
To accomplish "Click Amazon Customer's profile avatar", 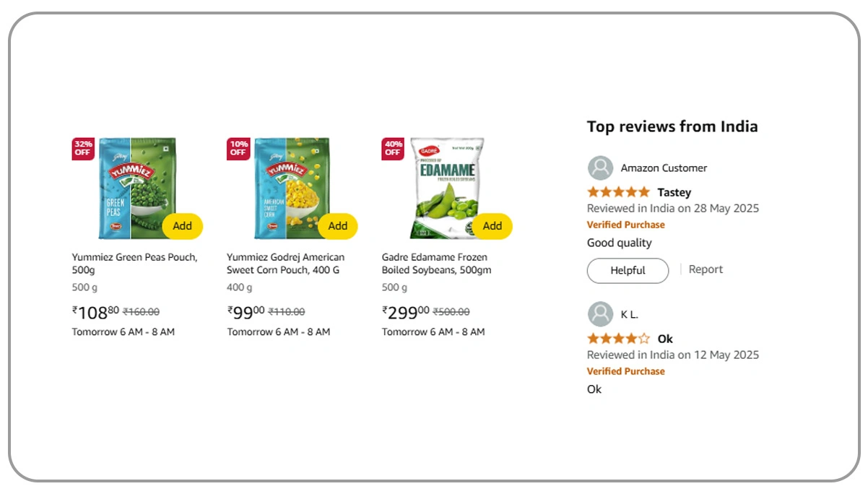I will [600, 168].
